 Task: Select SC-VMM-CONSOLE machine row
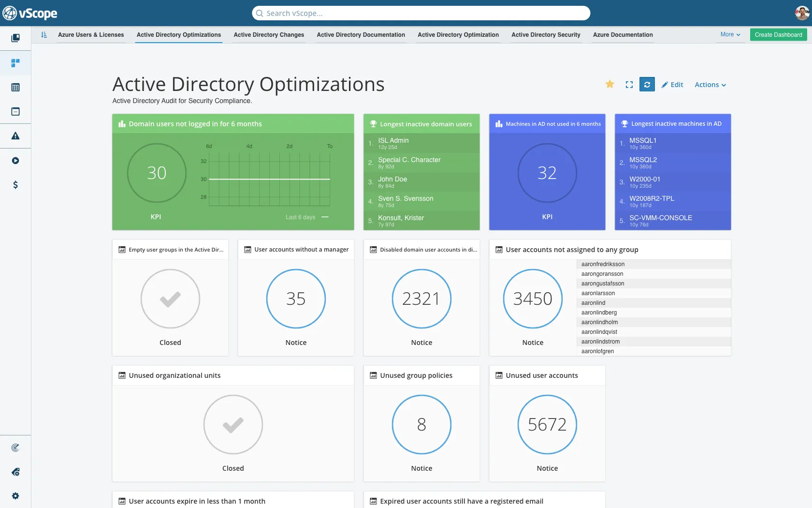673,221
